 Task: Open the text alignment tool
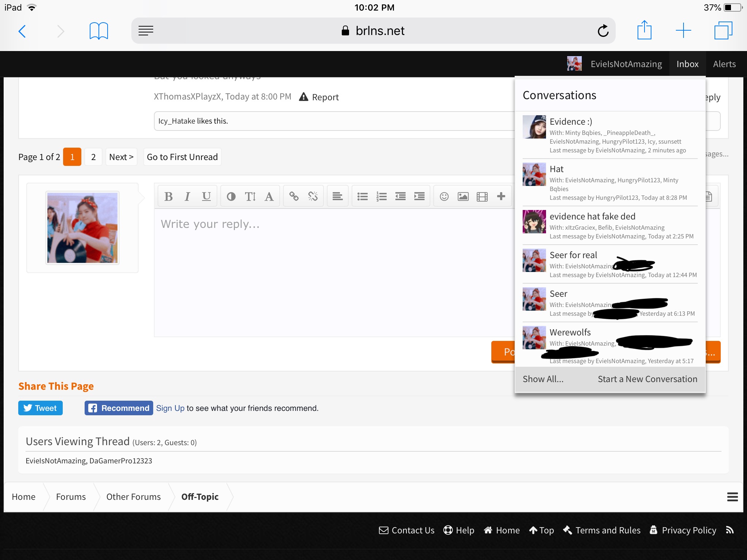[x=338, y=197]
